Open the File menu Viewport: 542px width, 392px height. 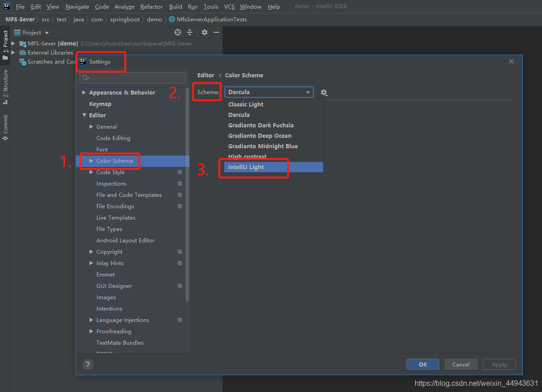point(20,6)
